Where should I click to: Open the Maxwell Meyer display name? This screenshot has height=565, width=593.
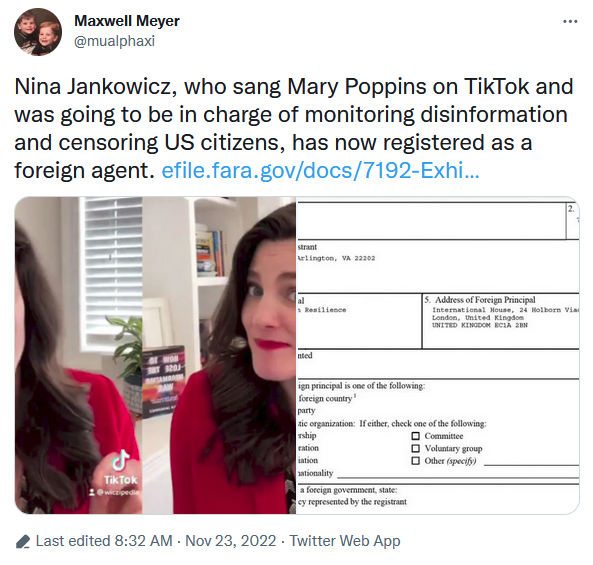[127, 21]
